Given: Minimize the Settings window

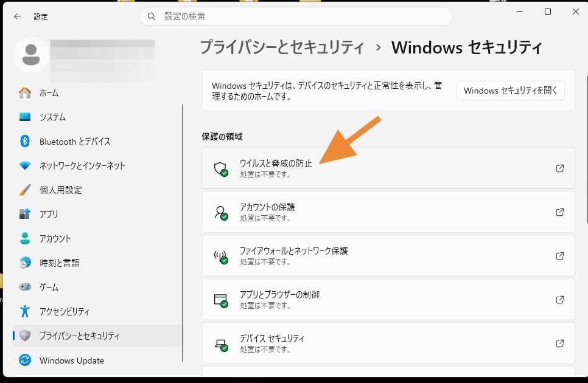Looking at the screenshot, I should pyautogui.click(x=520, y=12).
